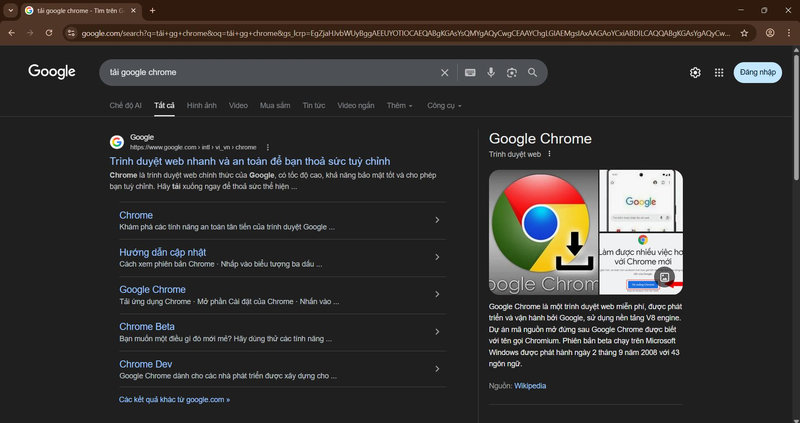Screen dimensions: 800x423
Task: Expand the Công cụ dropdown
Action: [x=444, y=106]
